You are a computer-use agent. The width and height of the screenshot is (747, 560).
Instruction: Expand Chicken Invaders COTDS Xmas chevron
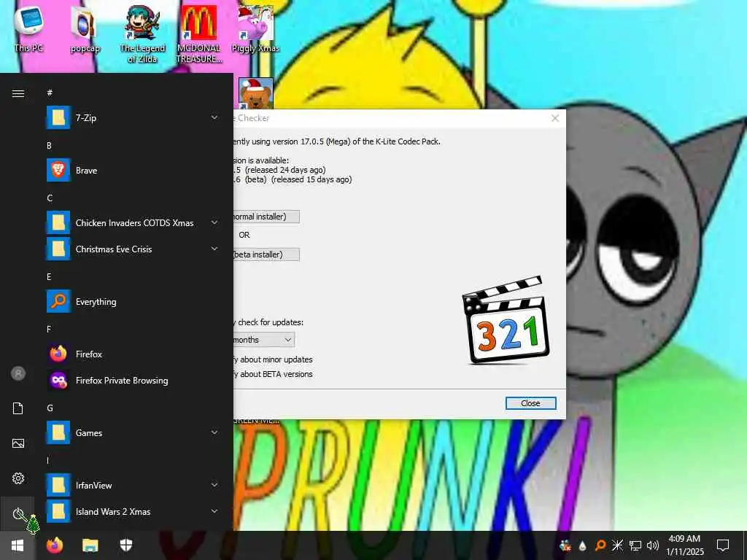click(x=214, y=223)
